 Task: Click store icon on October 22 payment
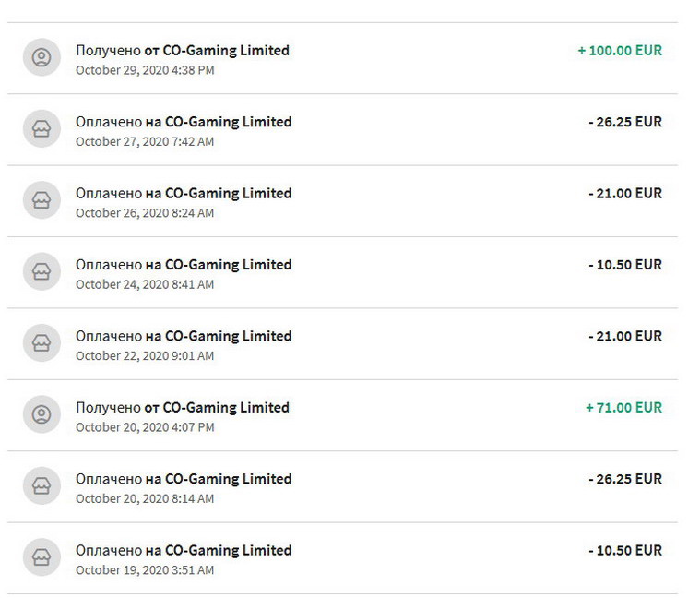point(42,344)
